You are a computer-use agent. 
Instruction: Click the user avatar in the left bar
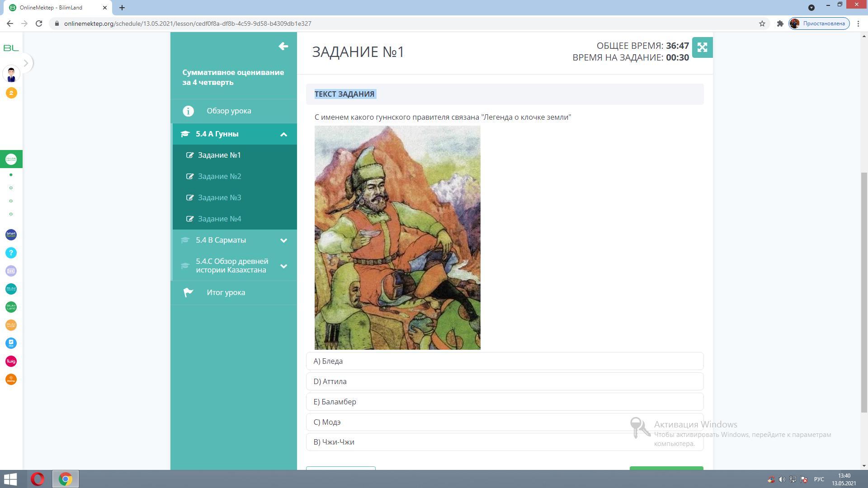(11, 74)
